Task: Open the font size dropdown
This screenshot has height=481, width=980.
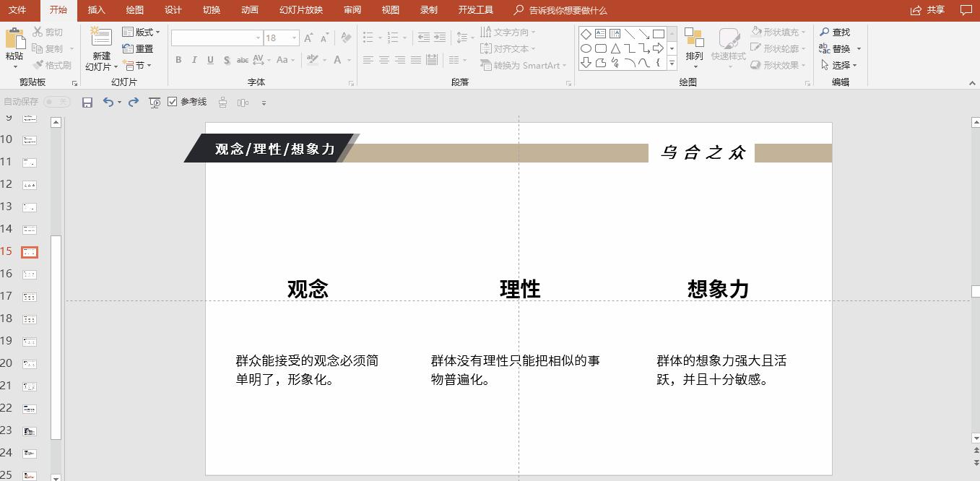Action: tap(293, 38)
